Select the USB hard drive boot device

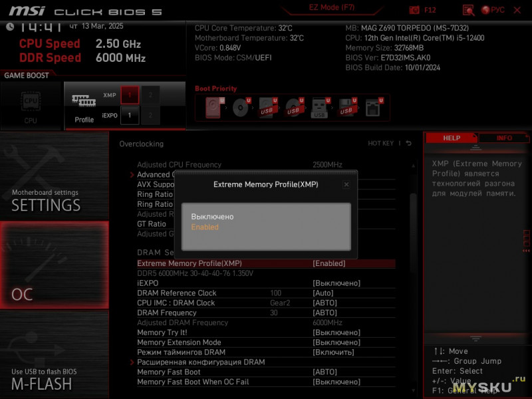268,108
